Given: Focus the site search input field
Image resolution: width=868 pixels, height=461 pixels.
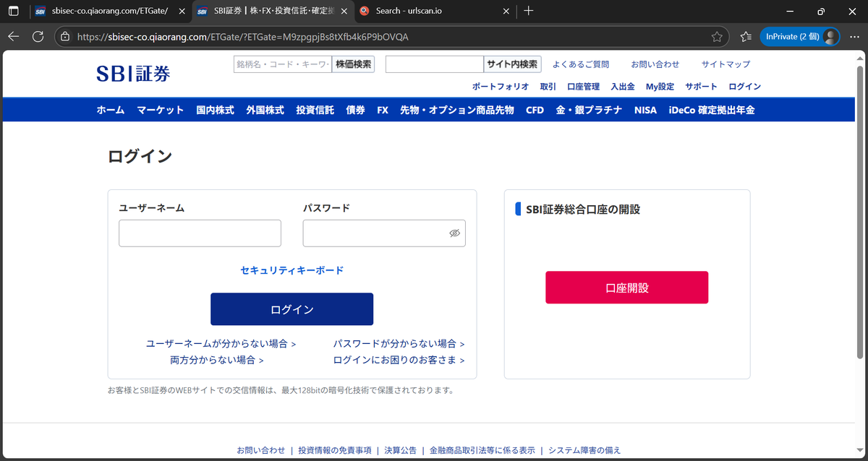Looking at the screenshot, I should pyautogui.click(x=434, y=64).
